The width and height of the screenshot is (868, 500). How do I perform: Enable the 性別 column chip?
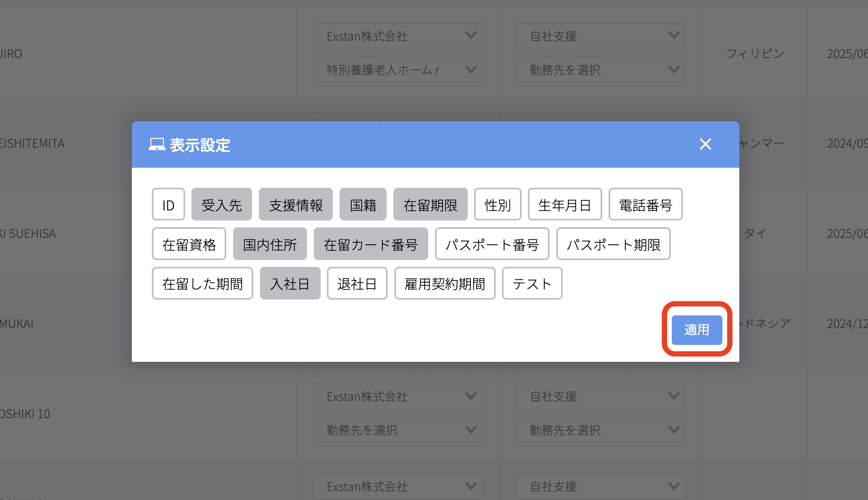(497, 205)
